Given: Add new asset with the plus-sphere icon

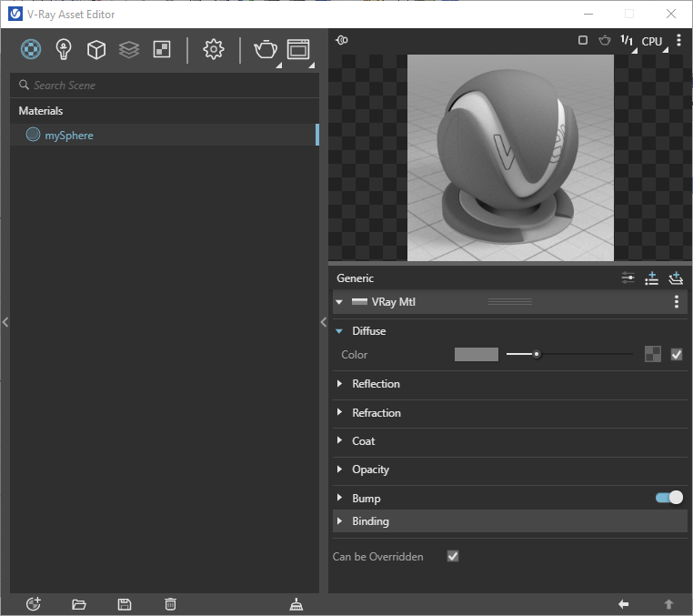Looking at the screenshot, I should (x=34, y=604).
